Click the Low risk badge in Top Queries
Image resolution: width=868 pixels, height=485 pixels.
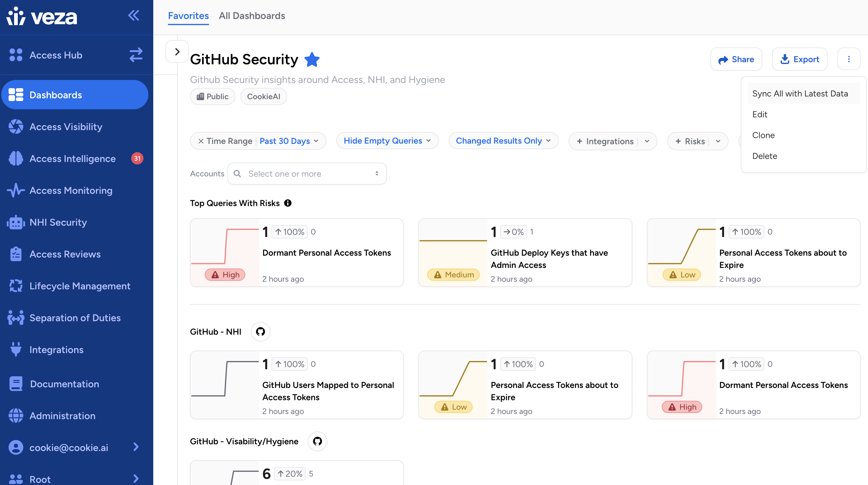point(682,275)
